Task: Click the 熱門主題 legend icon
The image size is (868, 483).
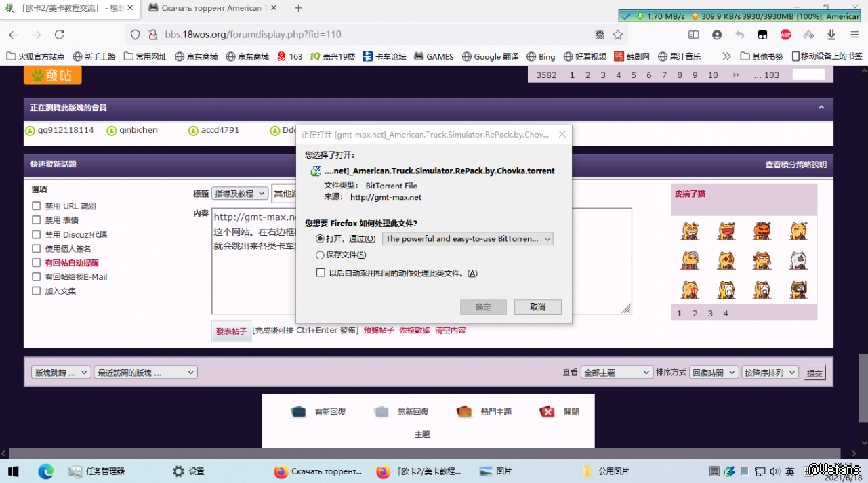Action: point(464,411)
